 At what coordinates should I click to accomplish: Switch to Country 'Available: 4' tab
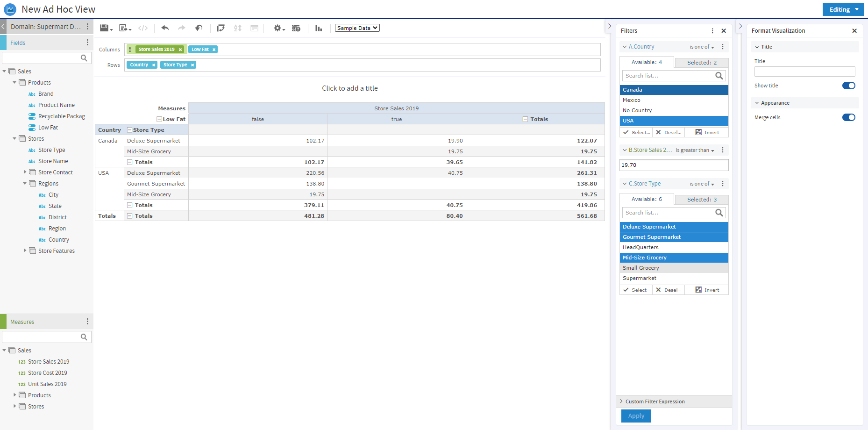click(647, 62)
